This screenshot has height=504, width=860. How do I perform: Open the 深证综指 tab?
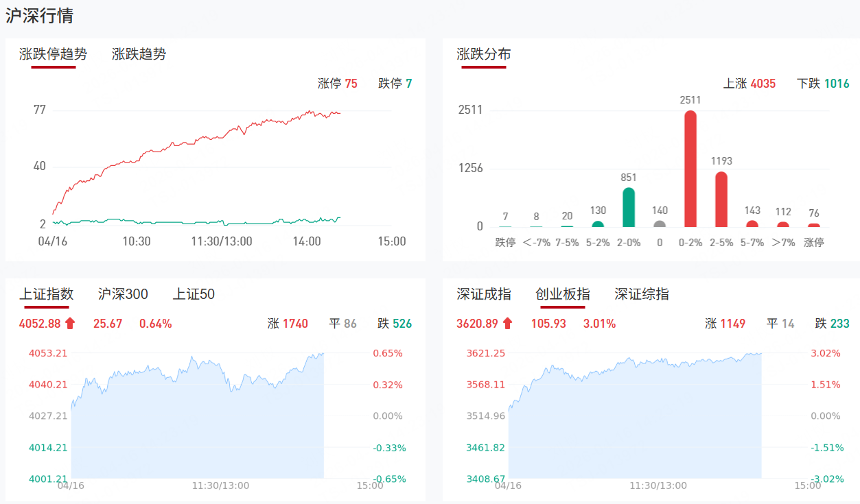pyautogui.click(x=642, y=294)
